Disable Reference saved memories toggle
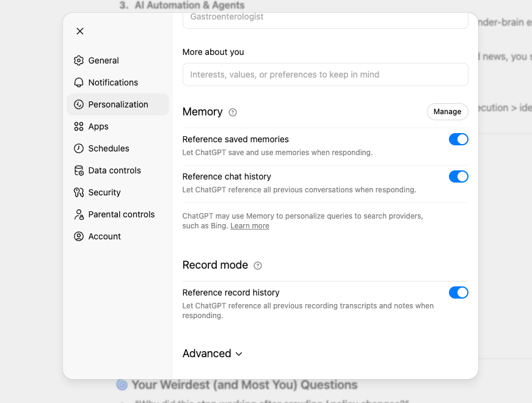 point(458,139)
